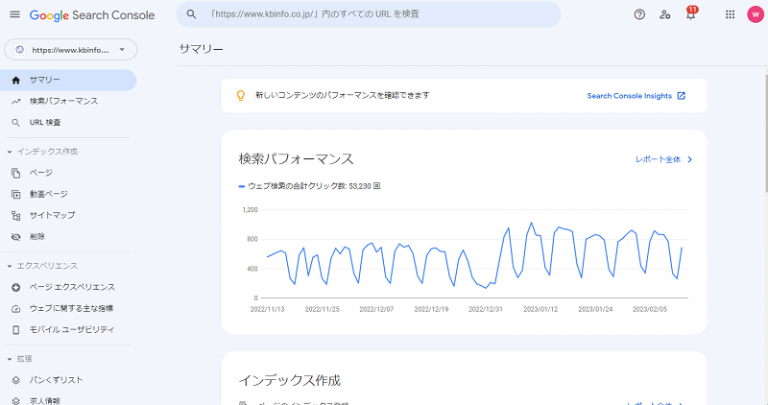The height and width of the screenshot is (405, 768).
Task: Click the pages icon beside ページ
Action: 16,173
